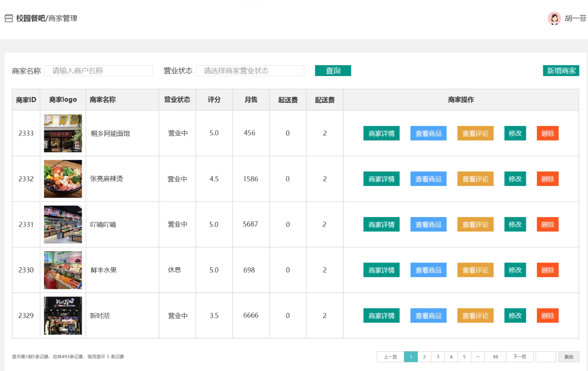Screen dimensions: 588x371
Task: Click 休息 status of 鲜丰水果
Action: click(174, 270)
